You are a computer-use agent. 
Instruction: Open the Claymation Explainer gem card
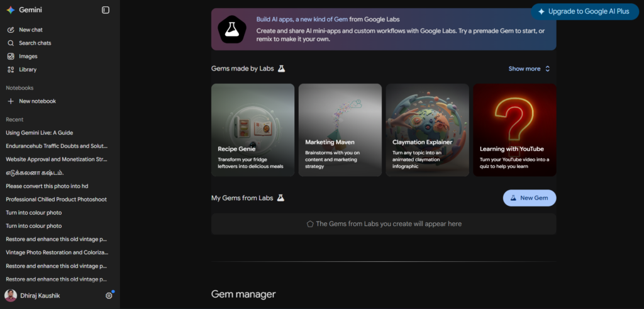tap(427, 130)
